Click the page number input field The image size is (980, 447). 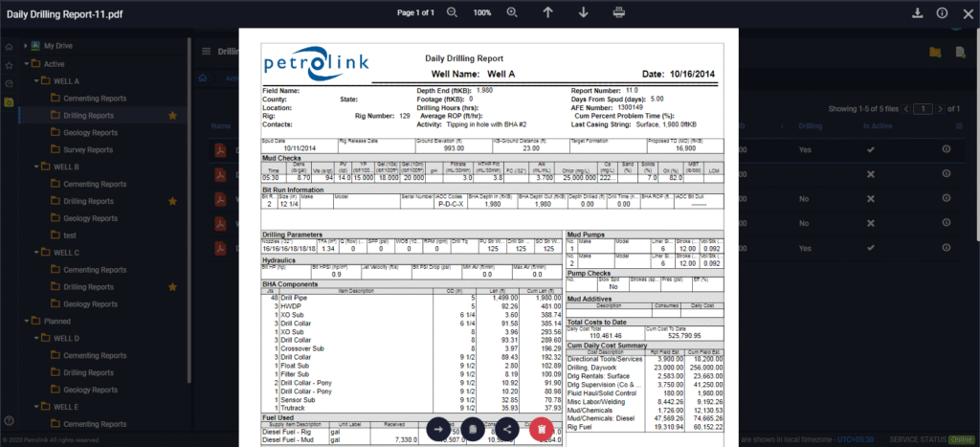coord(924,109)
